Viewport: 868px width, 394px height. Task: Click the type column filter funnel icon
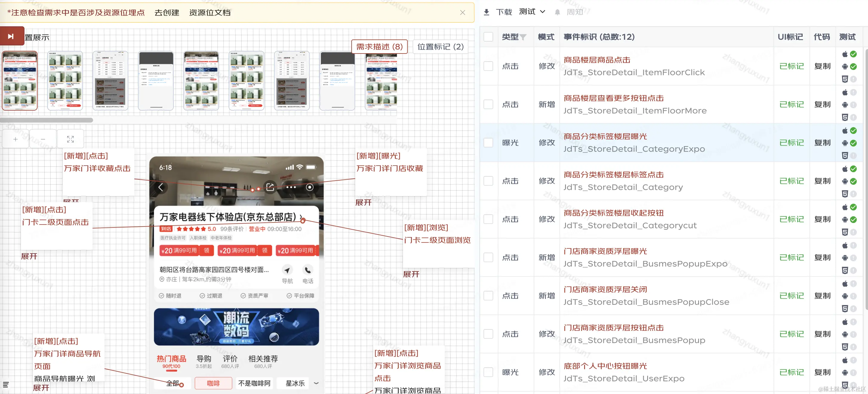coord(523,37)
